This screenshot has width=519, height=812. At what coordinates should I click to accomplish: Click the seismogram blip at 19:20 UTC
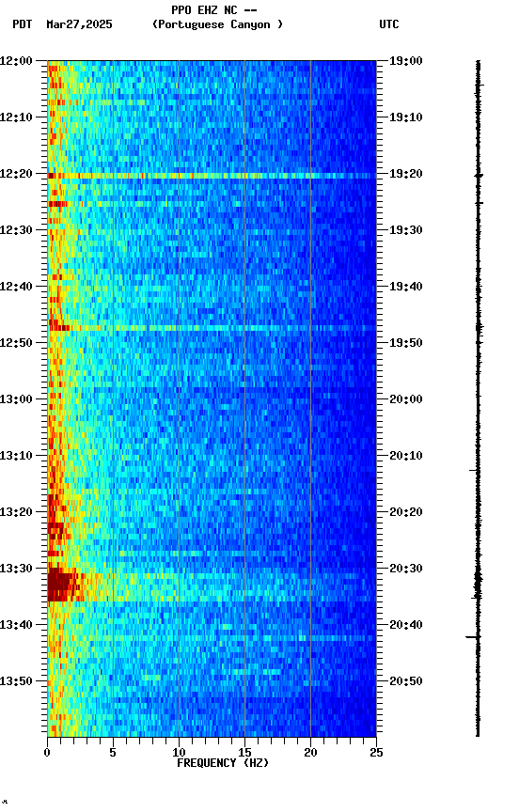479,176
